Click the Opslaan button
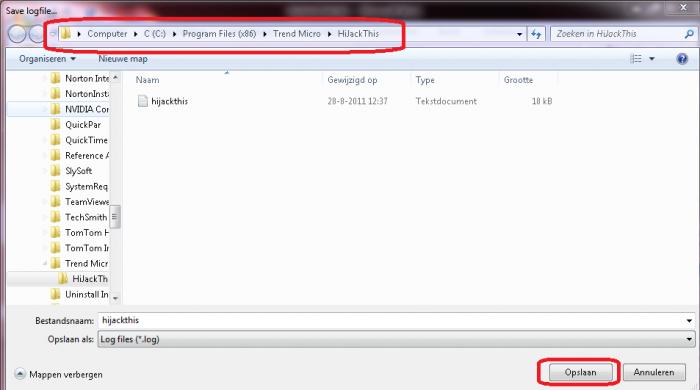Image resolution: width=700 pixels, height=390 pixels. point(580,373)
